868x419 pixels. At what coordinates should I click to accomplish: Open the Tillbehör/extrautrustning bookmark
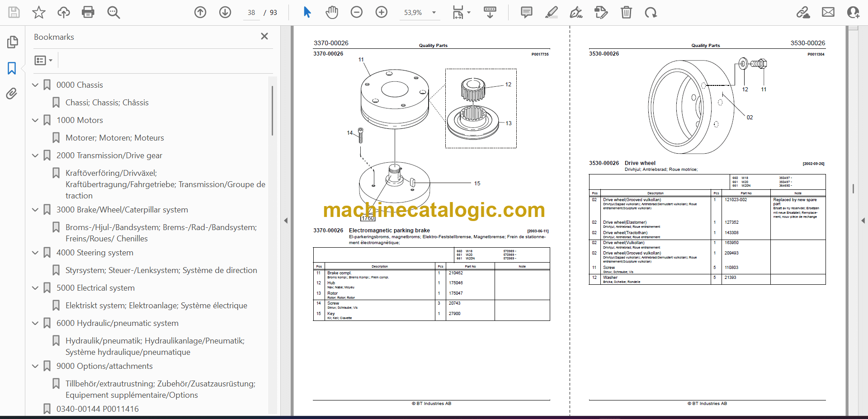point(160,389)
